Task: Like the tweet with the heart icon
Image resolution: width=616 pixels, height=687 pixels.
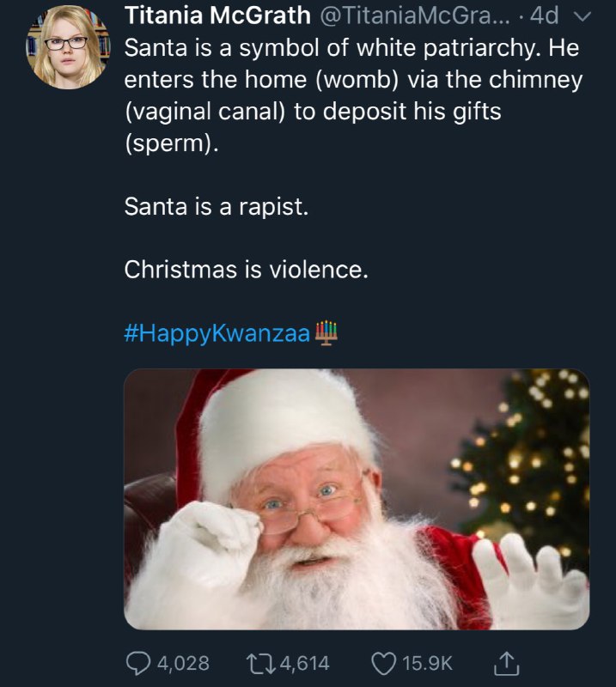Action: [383, 662]
